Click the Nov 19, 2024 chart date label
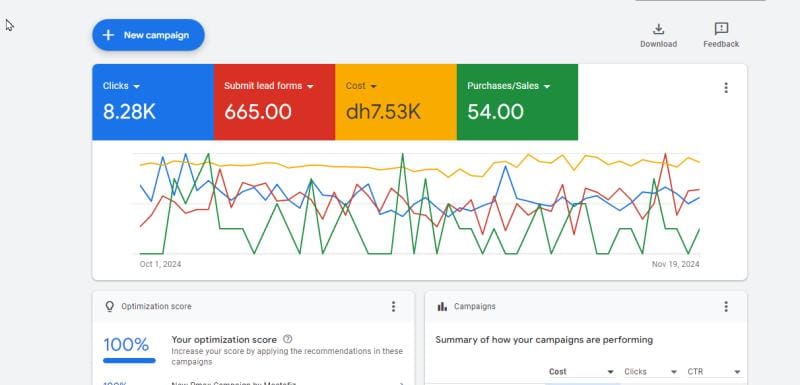 (x=676, y=264)
